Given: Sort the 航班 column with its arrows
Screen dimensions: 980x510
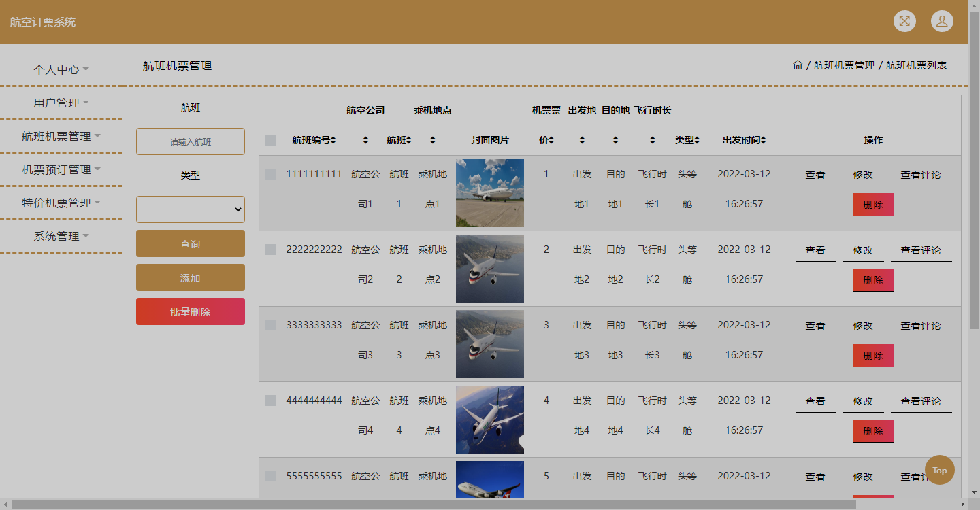Looking at the screenshot, I should (409, 140).
